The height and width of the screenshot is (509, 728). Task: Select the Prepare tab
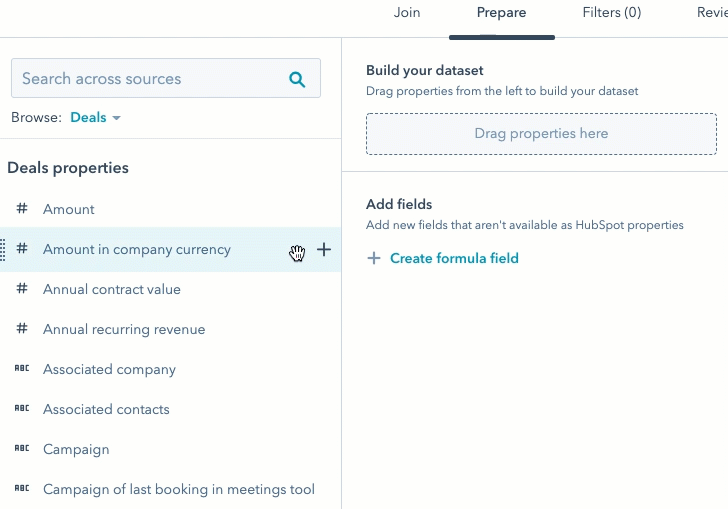coord(502,13)
